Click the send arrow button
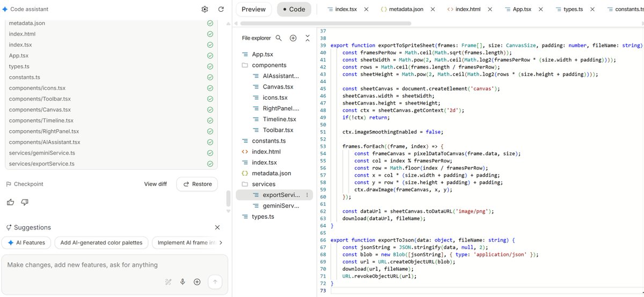This screenshot has height=297, width=644. (215, 282)
